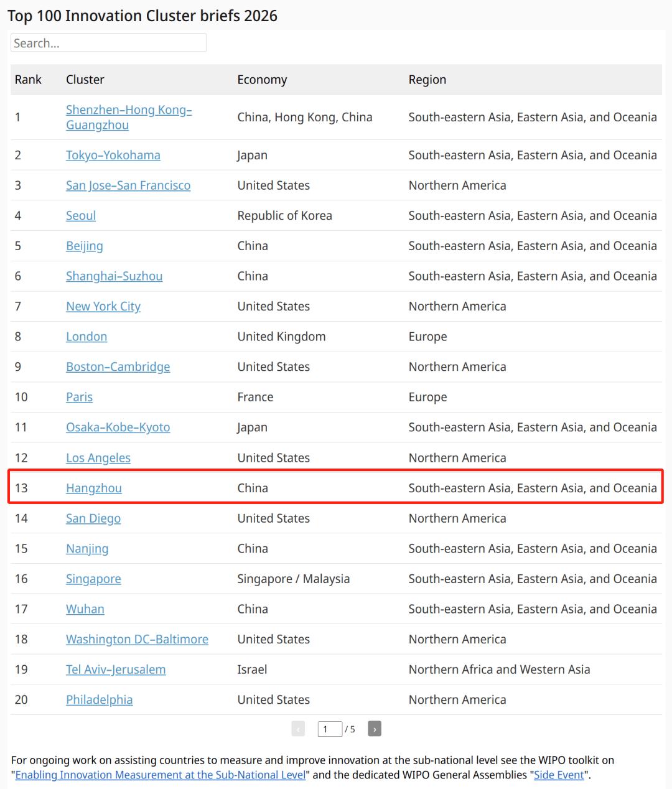The height and width of the screenshot is (789, 672).
Task: Click the previous page arrow button
Action: 298,729
